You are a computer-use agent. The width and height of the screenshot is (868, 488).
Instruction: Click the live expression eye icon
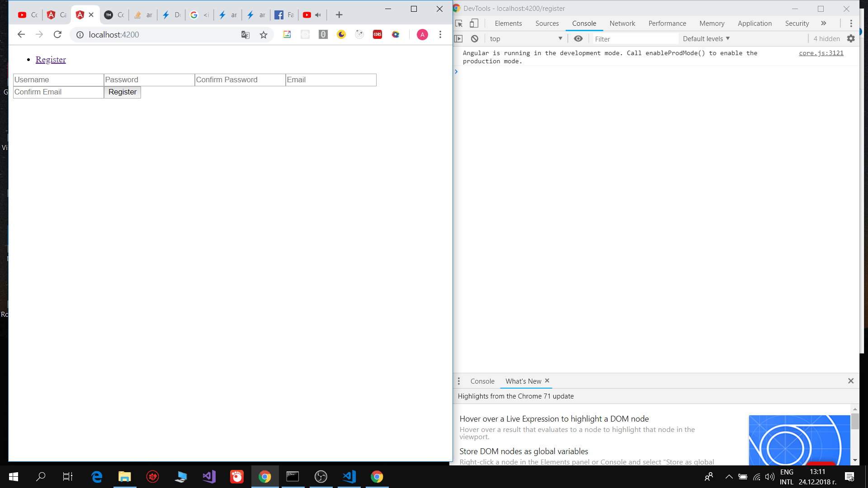(x=578, y=39)
